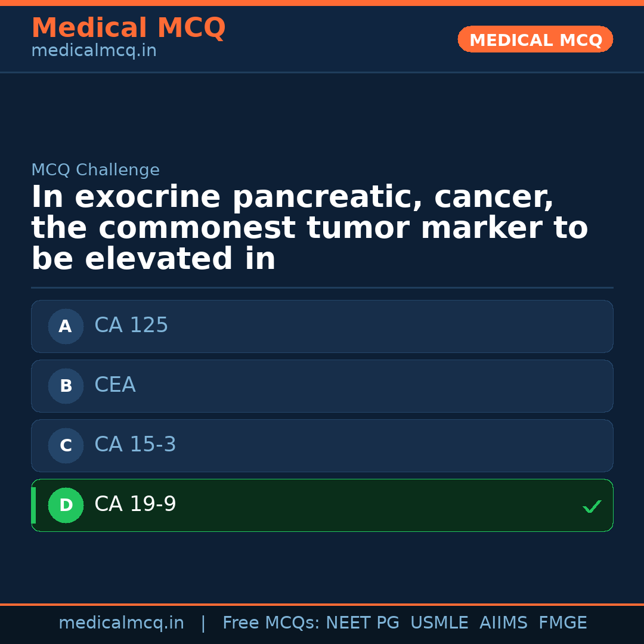Click the green bar beside option D

click(x=33, y=505)
